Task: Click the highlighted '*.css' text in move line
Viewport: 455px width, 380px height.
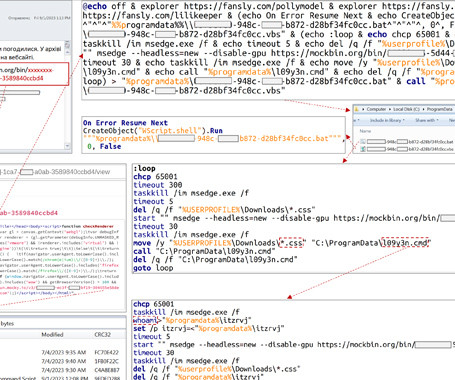Action: coord(291,243)
